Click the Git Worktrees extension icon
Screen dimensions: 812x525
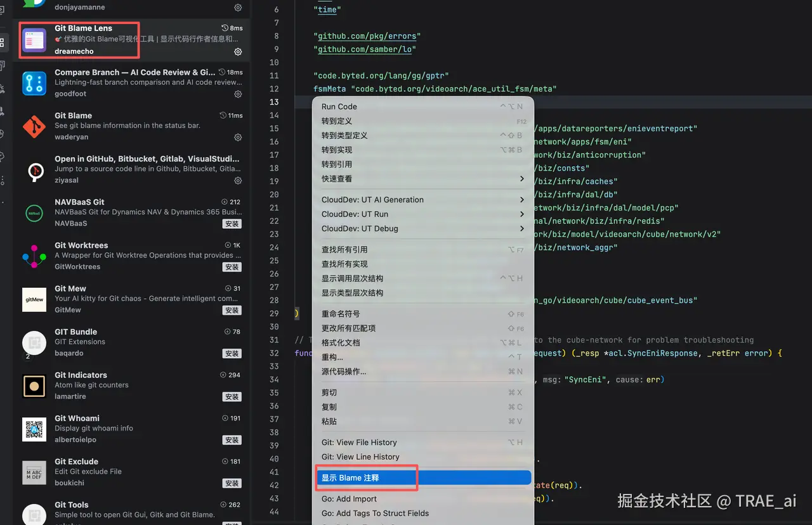[34, 256]
